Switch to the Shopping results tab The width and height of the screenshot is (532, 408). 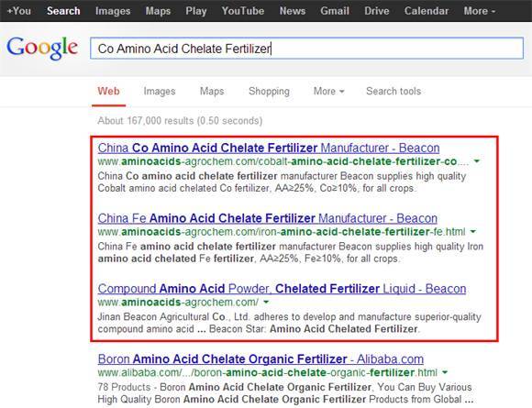point(269,92)
